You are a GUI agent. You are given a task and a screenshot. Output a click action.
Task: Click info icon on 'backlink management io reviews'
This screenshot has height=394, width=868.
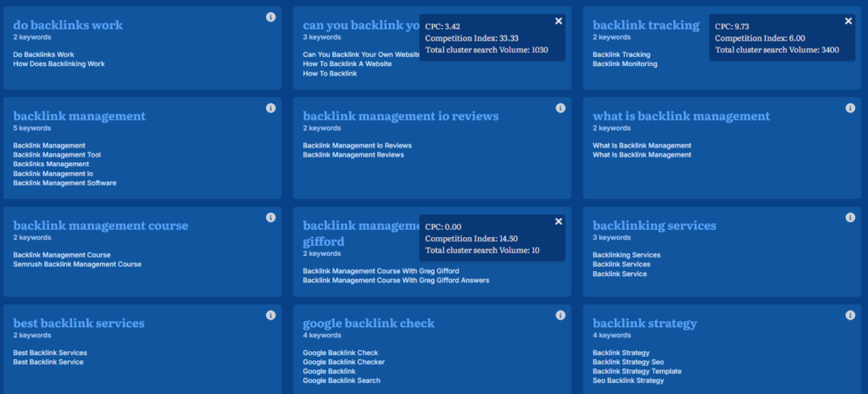pos(560,108)
